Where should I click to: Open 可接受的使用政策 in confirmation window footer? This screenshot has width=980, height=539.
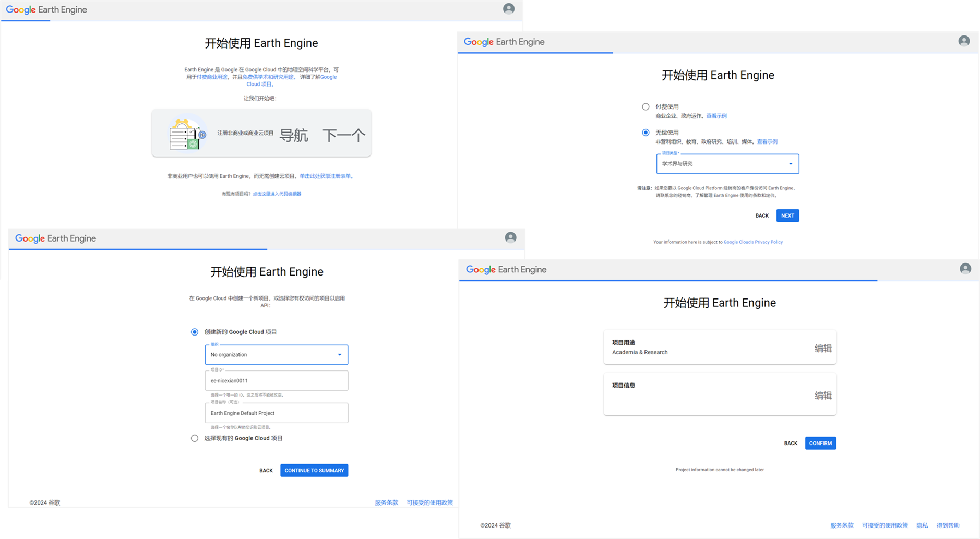[x=885, y=525]
